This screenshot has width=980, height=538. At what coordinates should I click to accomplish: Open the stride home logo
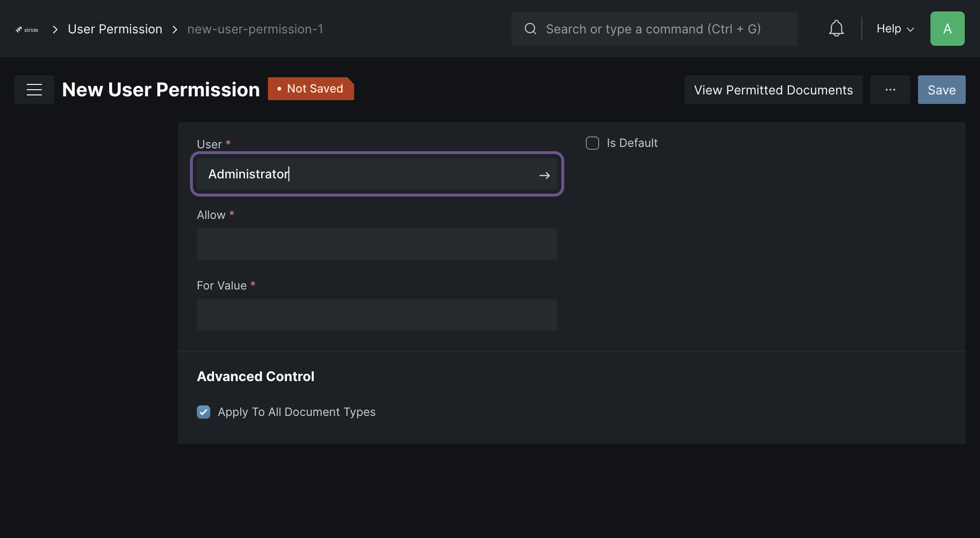(27, 30)
